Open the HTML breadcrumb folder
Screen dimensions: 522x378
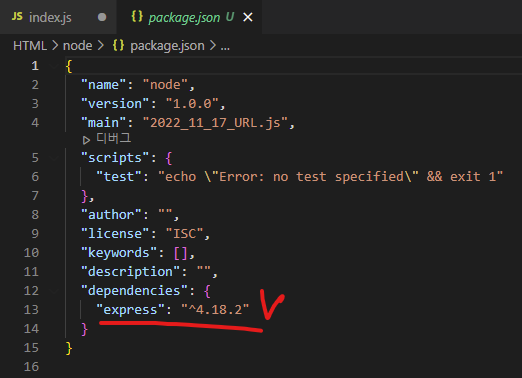pyautogui.click(x=30, y=46)
